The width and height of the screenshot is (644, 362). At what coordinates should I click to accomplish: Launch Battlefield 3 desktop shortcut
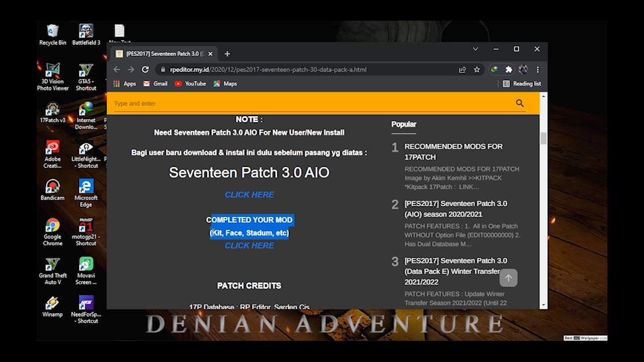pyautogui.click(x=86, y=35)
